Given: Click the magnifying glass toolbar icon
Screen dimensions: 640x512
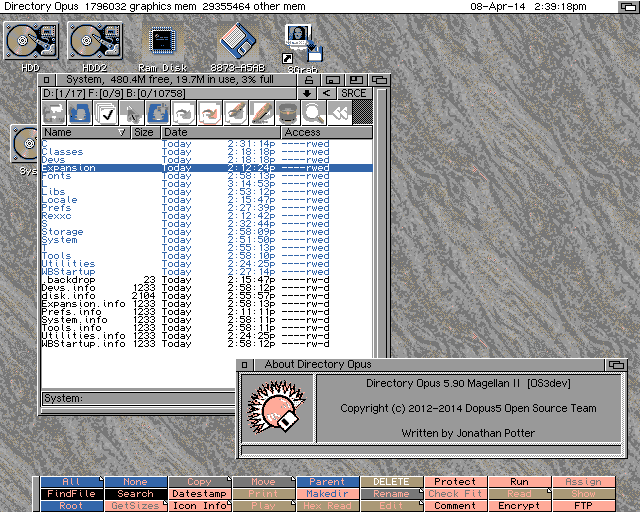Looking at the screenshot, I should point(313,113).
